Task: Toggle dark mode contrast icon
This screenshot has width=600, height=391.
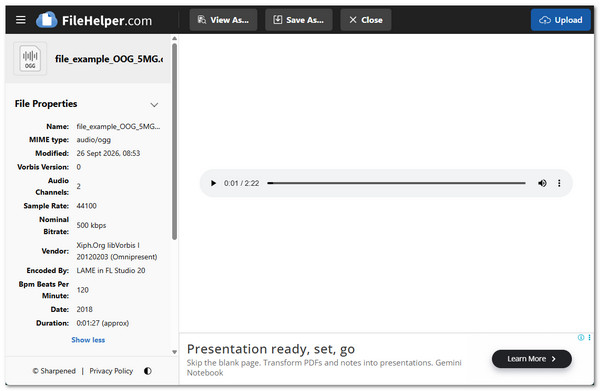Action: click(148, 371)
